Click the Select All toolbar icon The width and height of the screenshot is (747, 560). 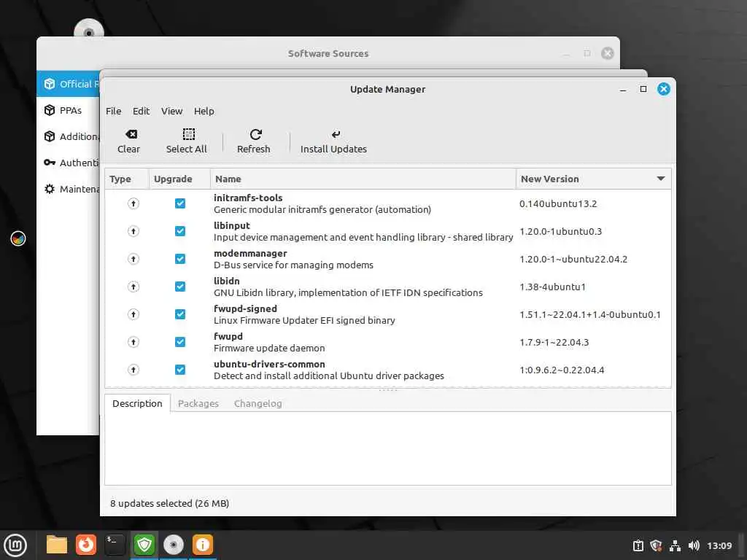(x=189, y=134)
